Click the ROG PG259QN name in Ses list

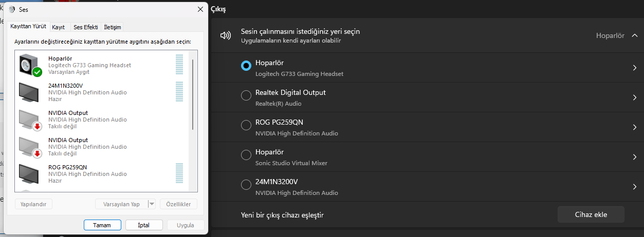[68, 167]
